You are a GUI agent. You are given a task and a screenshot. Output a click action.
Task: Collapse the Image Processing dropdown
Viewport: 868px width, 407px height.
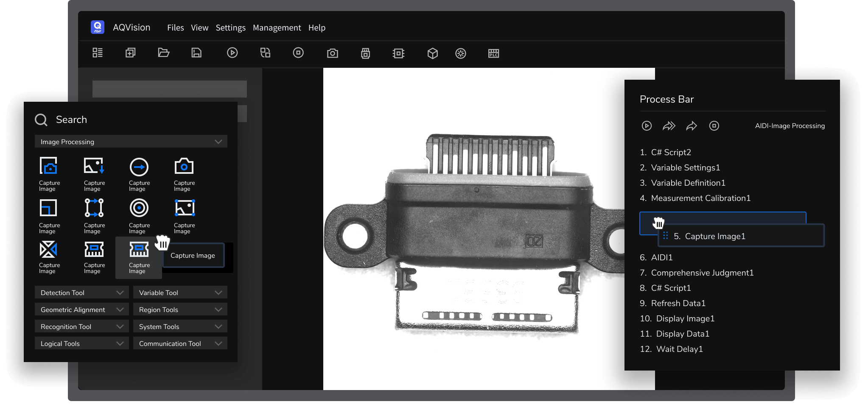(218, 142)
